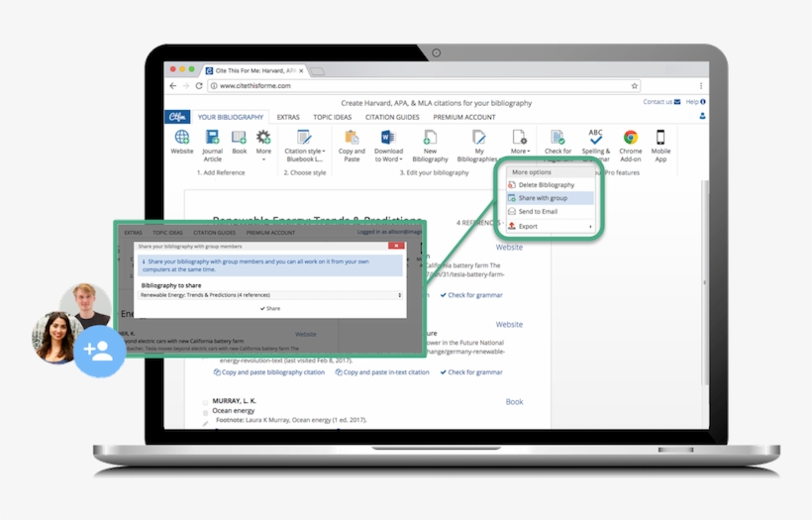Open a new browser tab

tap(318, 71)
